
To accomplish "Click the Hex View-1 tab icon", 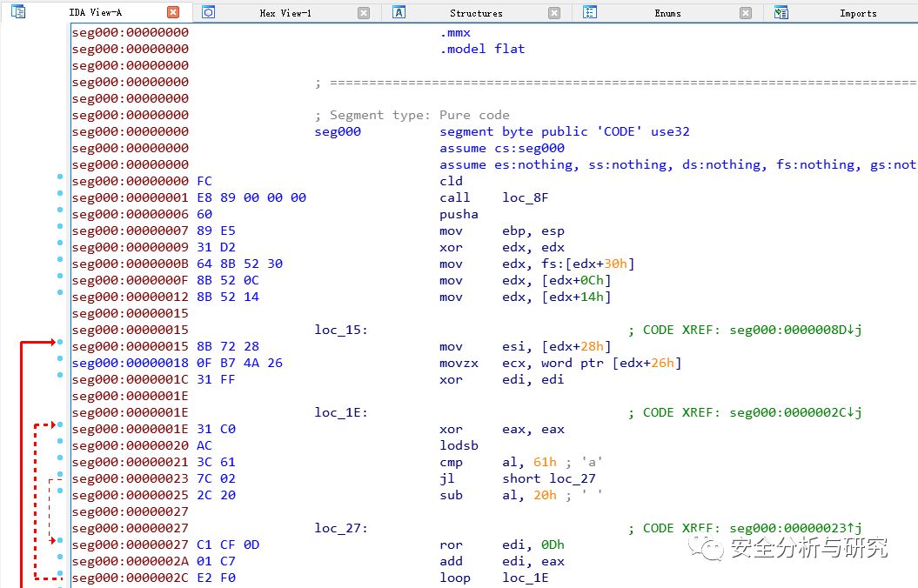I will 209,12.
